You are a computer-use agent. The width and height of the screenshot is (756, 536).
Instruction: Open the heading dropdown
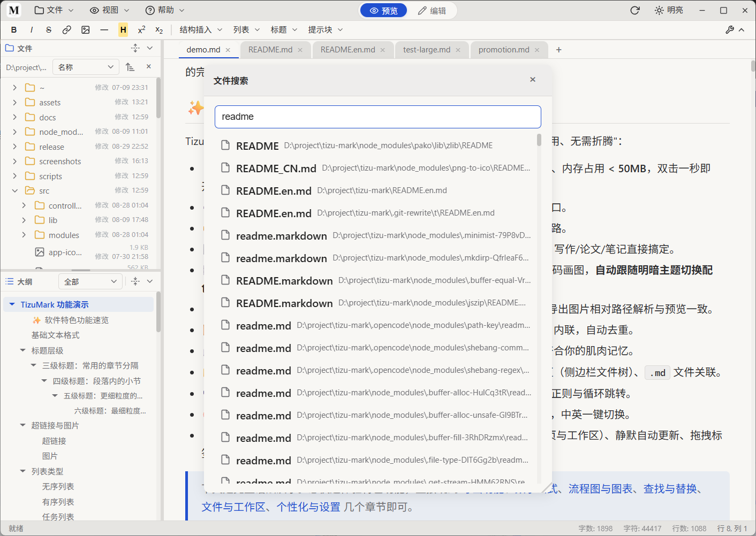click(284, 30)
